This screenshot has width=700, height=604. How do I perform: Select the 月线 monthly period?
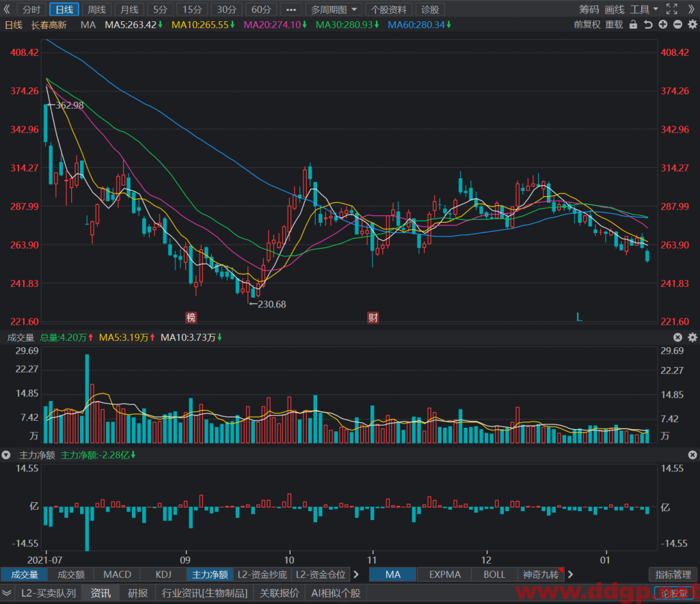(x=129, y=10)
